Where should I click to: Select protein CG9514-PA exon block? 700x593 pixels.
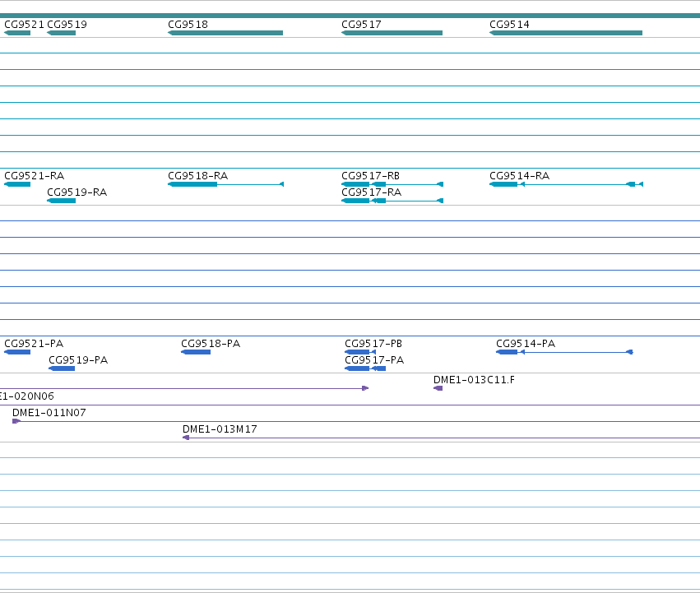click(x=506, y=352)
